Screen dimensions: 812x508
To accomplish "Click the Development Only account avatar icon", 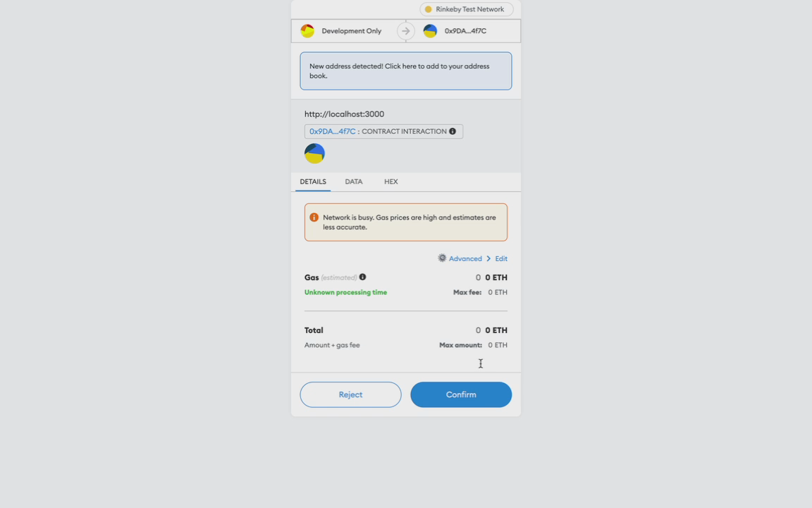I will (x=307, y=31).
